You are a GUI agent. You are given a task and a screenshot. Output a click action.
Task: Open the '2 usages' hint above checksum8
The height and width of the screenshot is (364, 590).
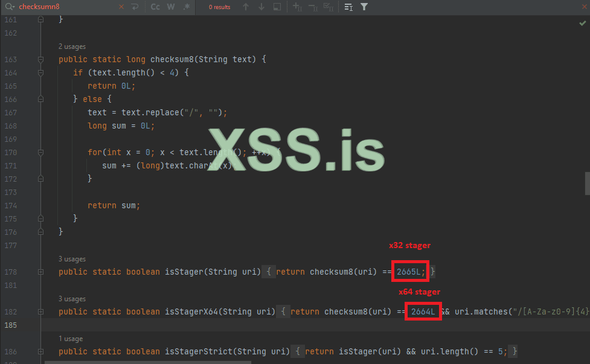(72, 46)
